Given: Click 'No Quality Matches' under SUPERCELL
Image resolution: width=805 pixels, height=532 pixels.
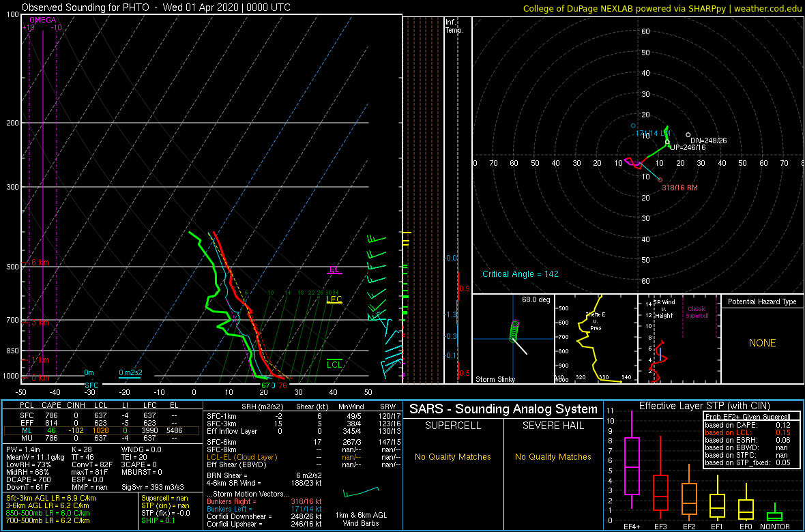Looking at the screenshot, I should point(453,456).
